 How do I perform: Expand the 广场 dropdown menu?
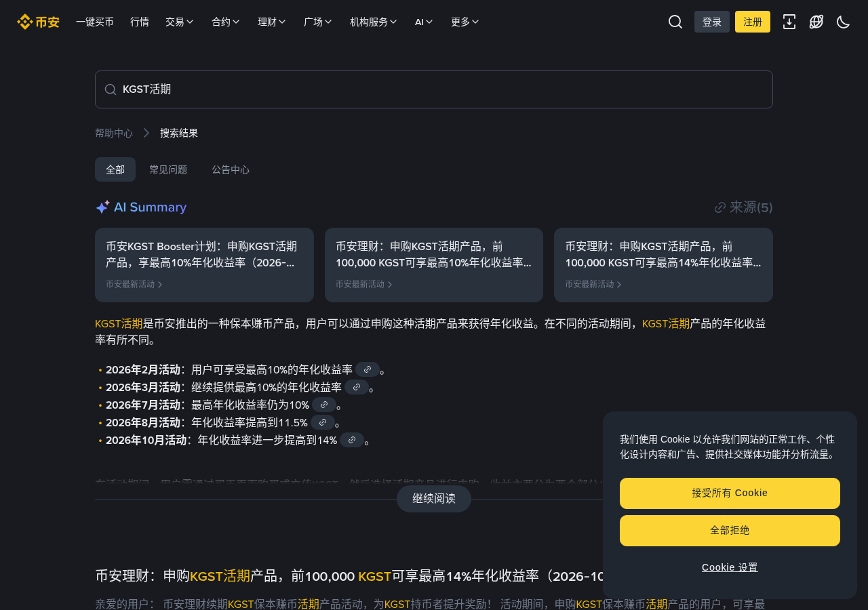tap(318, 22)
